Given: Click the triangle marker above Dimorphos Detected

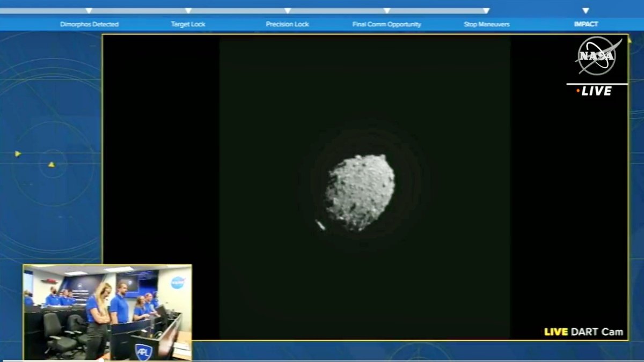Looking at the screenshot, I should point(89,10).
